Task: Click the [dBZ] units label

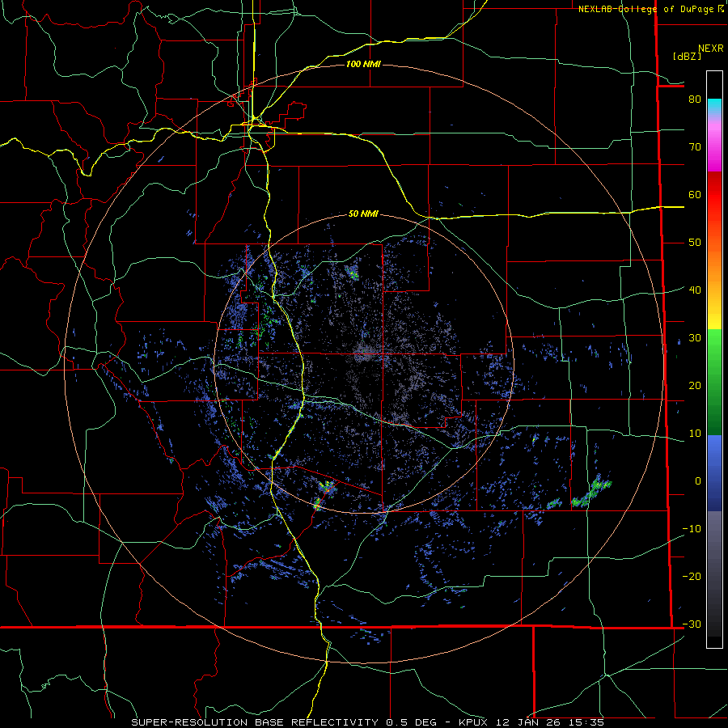Action: (x=687, y=56)
